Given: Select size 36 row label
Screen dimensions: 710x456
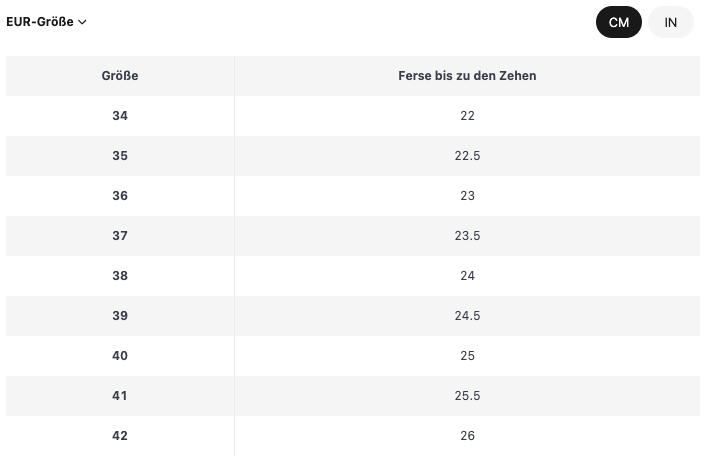Looking at the screenshot, I should [x=120, y=196].
